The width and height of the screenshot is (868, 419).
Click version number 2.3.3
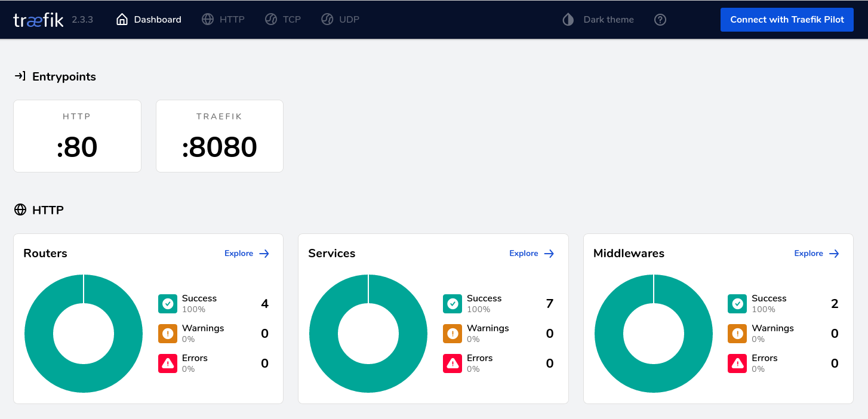pyautogui.click(x=82, y=20)
